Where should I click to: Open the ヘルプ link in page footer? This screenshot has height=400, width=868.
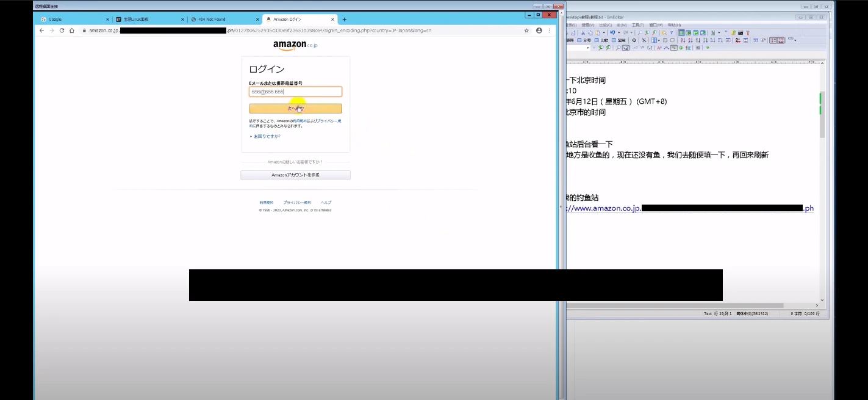[x=326, y=202]
